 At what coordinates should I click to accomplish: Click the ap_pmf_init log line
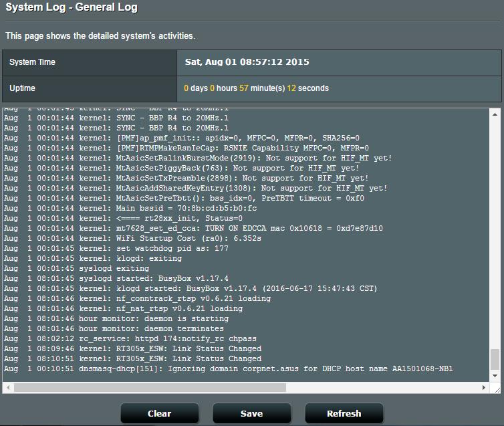pos(182,138)
